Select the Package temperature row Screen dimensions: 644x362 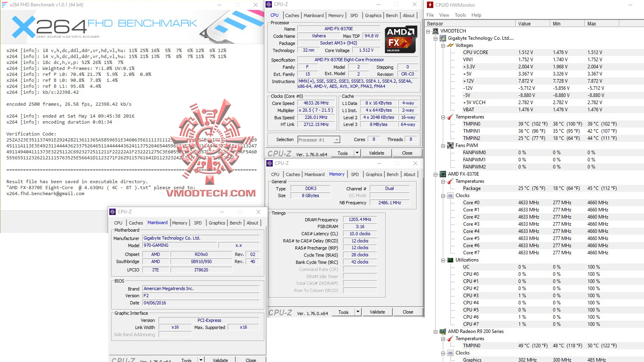534,188
